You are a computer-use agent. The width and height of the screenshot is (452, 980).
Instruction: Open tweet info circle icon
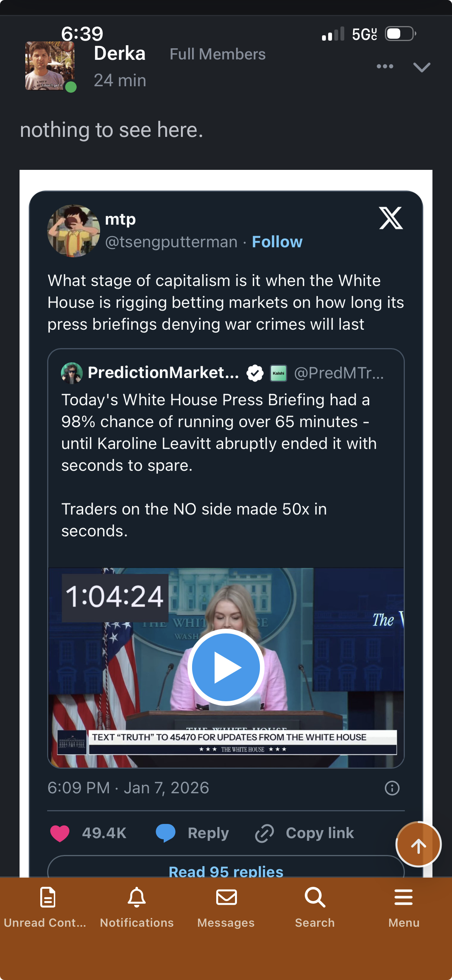pyautogui.click(x=392, y=788)
